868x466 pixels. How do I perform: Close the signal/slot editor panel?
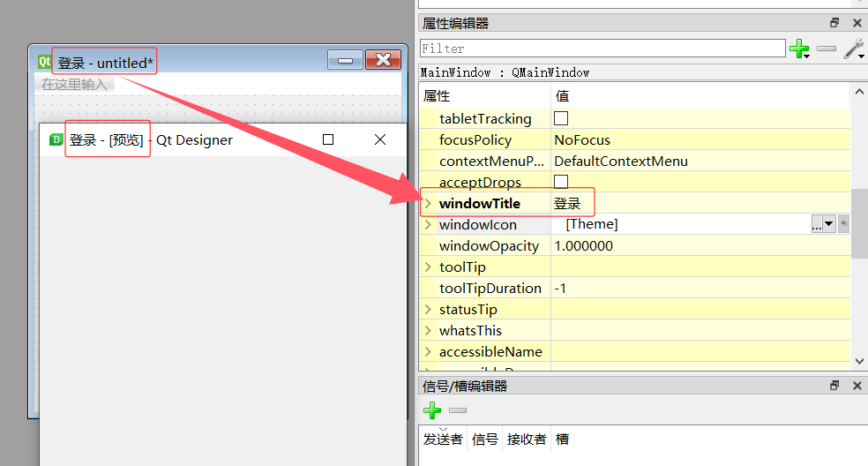(857, 386)
